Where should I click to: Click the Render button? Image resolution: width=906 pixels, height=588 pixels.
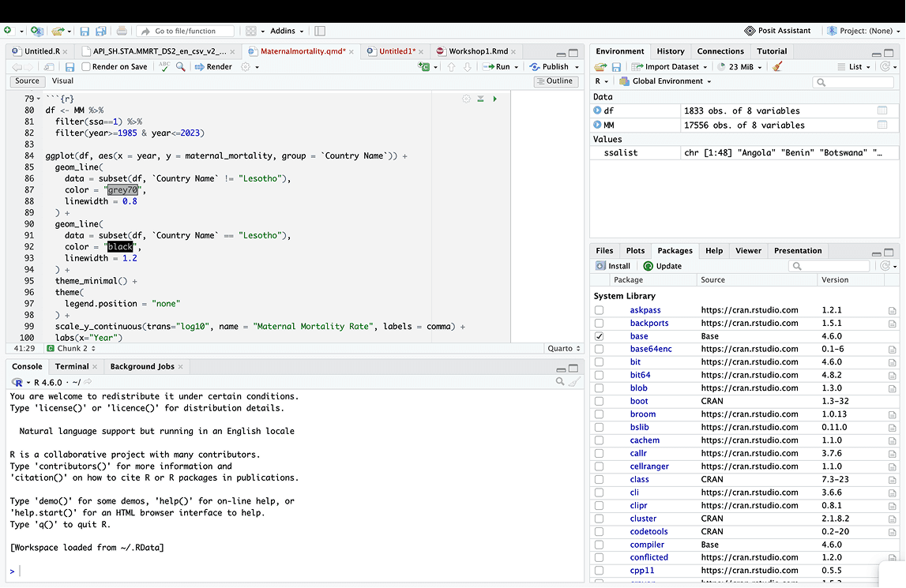(213, 67)
